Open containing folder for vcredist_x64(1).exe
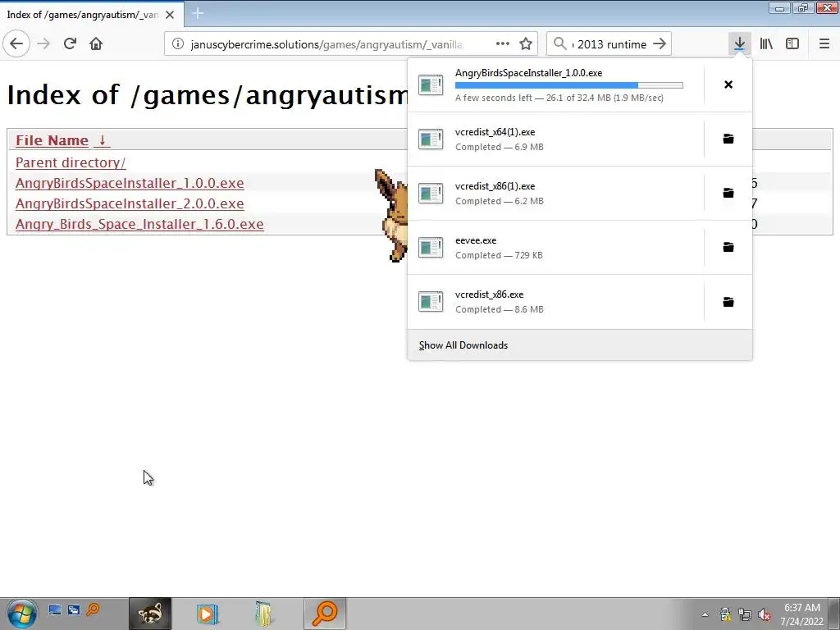This screenshot has height=630, width=840. 728,139
